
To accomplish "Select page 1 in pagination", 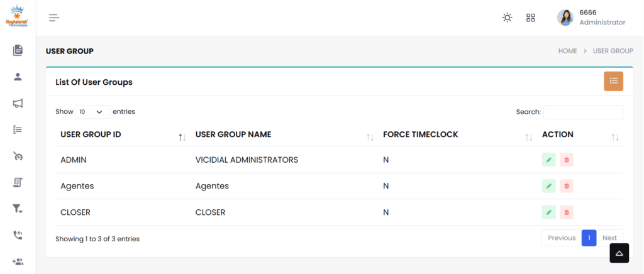I will (589, 238).
